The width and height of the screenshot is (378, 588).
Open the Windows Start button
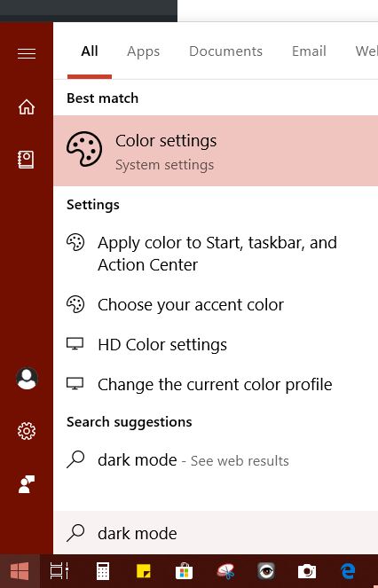pos(20,571)
